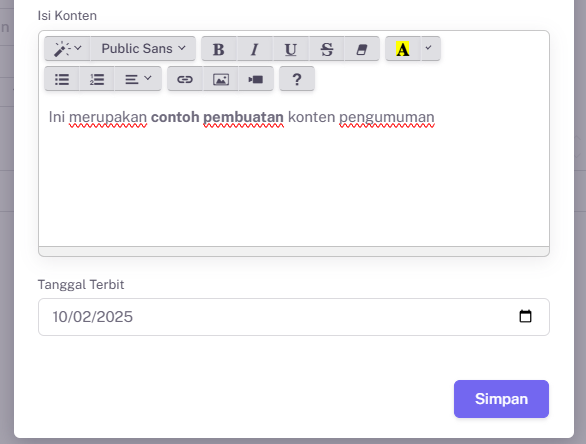Open the calendar picker for Tanggal Terbit
586x444 pixels.
525,316
